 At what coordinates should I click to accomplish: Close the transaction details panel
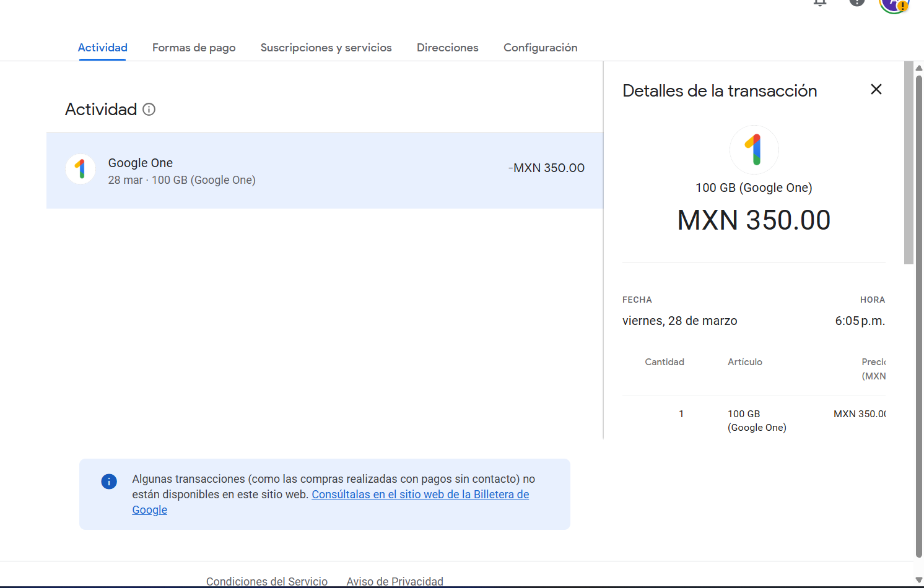click(x=876, y=90)
